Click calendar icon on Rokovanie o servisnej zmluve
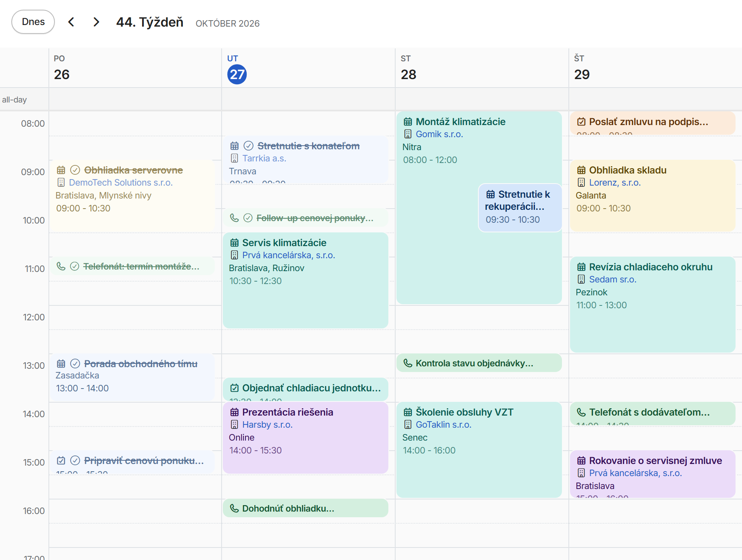Screen dimensions: 742x560 (x=581, y=460)
